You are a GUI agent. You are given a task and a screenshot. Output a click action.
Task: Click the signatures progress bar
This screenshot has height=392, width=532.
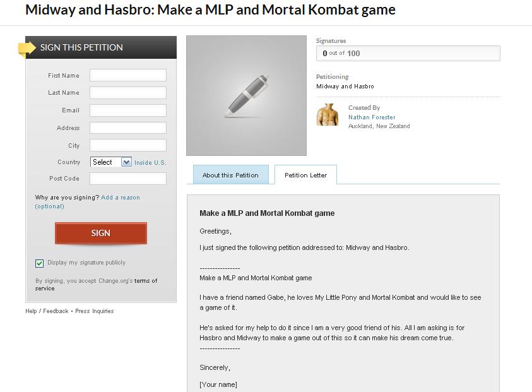pyautogui.click(x=408, y=54)
